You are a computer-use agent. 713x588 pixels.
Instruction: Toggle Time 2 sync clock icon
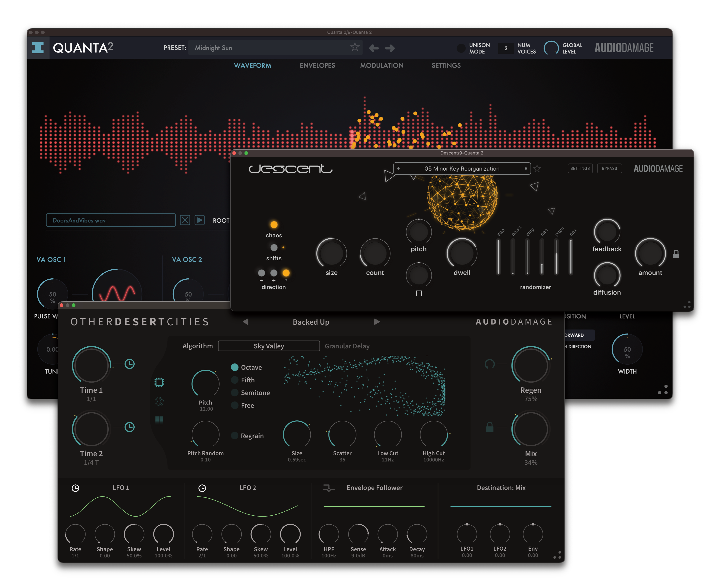tap(129, 427)
